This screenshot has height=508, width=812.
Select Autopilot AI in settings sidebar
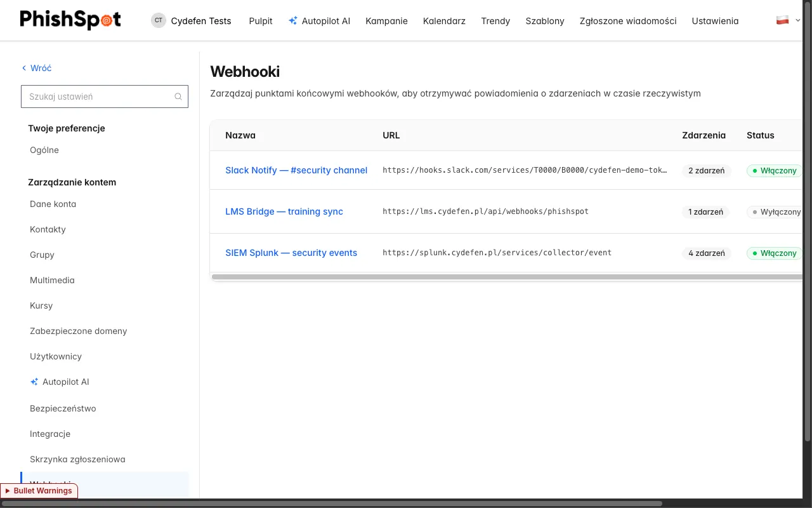point(60,382)
